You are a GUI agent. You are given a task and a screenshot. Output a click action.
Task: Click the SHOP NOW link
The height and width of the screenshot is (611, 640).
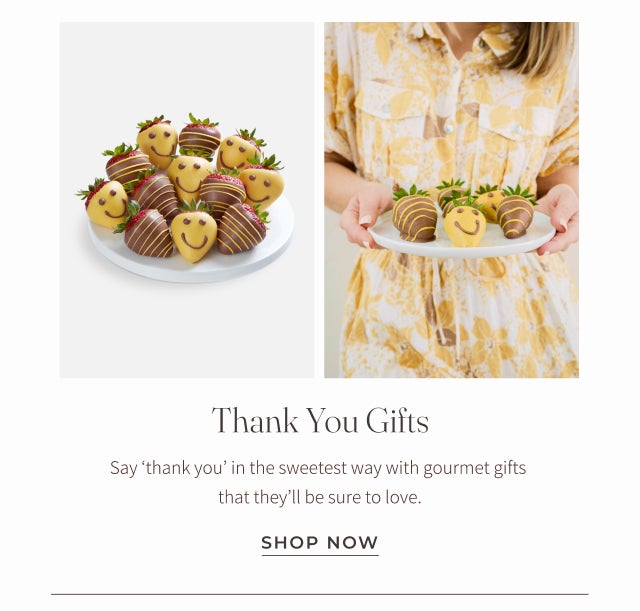[x=320, y=542]
